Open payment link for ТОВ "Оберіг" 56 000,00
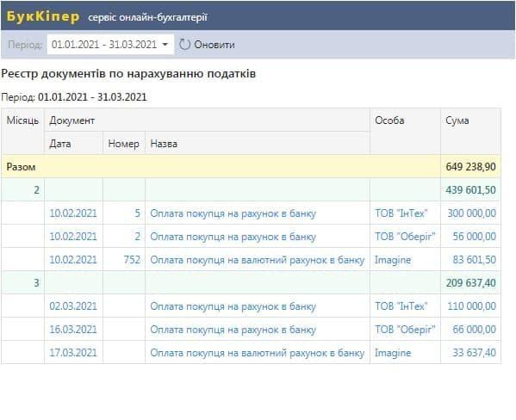The image size is (516, 420). pyautogui.click(x=233, y=237)
